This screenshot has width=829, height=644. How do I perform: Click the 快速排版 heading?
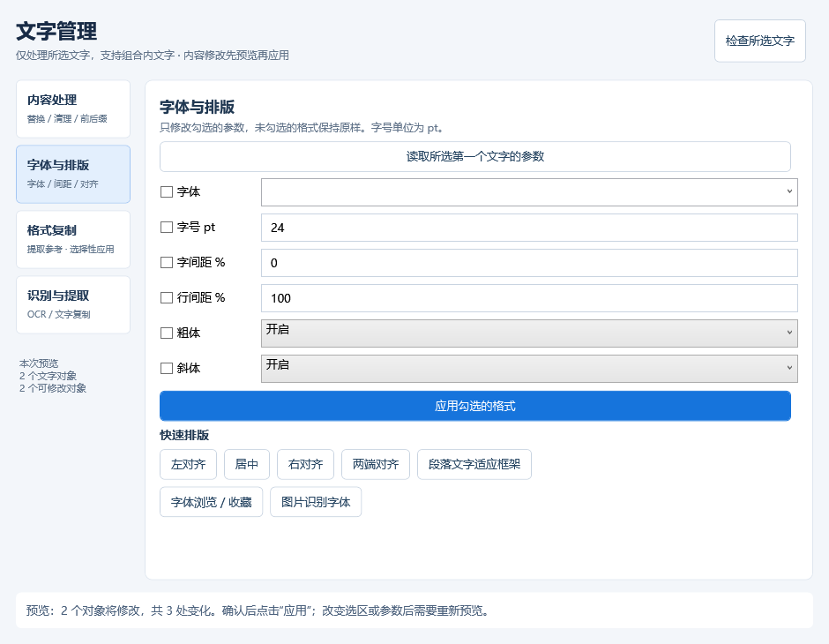coord(184,435)
